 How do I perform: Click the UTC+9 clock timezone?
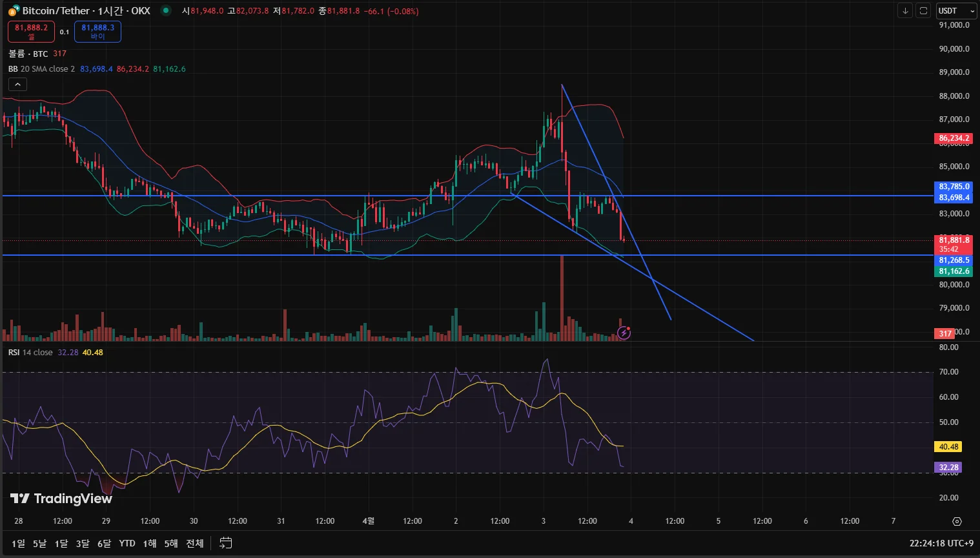[941, 544]
